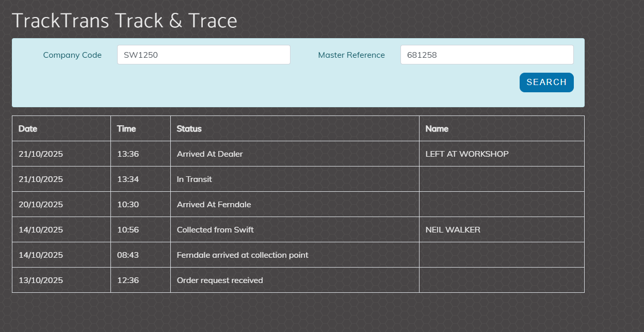Viewport: 644px width, 332px height.
Task: Select the Date column header
Action: point(28,129)
